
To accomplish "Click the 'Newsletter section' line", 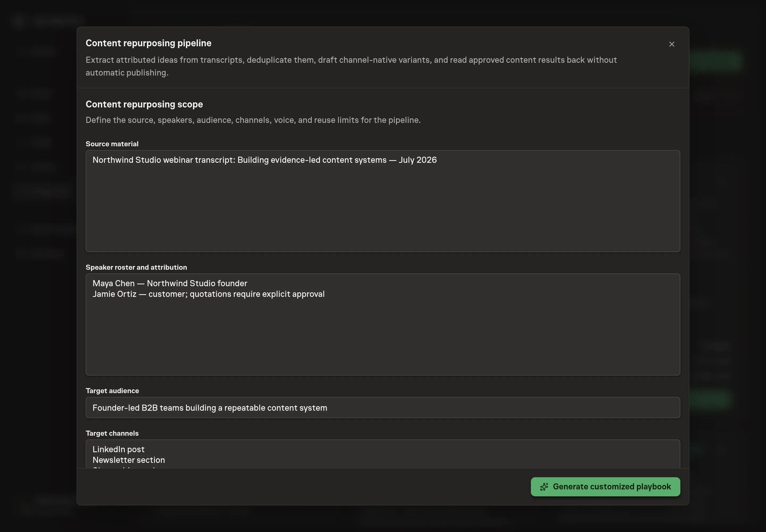I will click(x=129, y=460).
